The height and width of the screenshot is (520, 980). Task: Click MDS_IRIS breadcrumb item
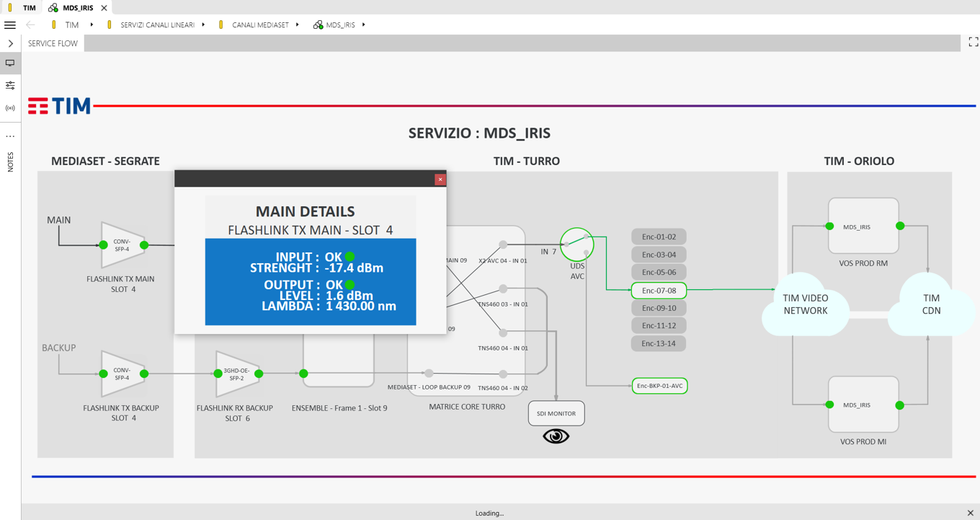point(340,25)
